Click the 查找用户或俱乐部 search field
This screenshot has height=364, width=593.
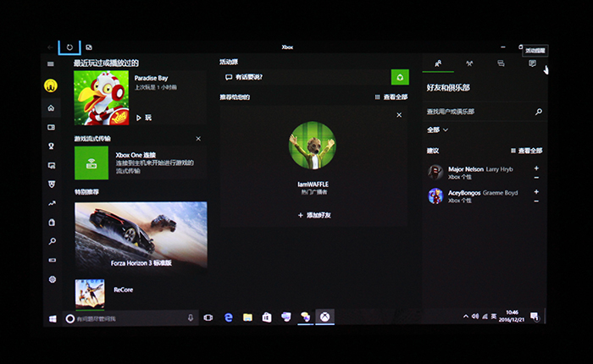(479, 112)
